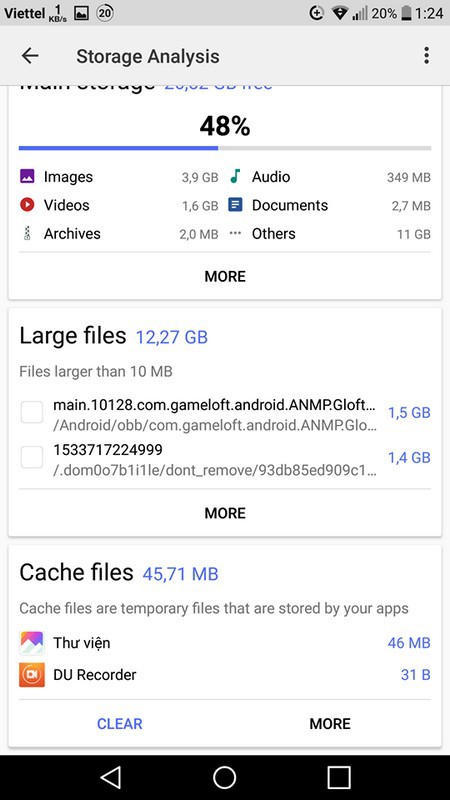This screenshot has width=450, height=800.
Task: Tap the 48% storage usage bar
Action: pyautogui.click(x=225, y=148)
